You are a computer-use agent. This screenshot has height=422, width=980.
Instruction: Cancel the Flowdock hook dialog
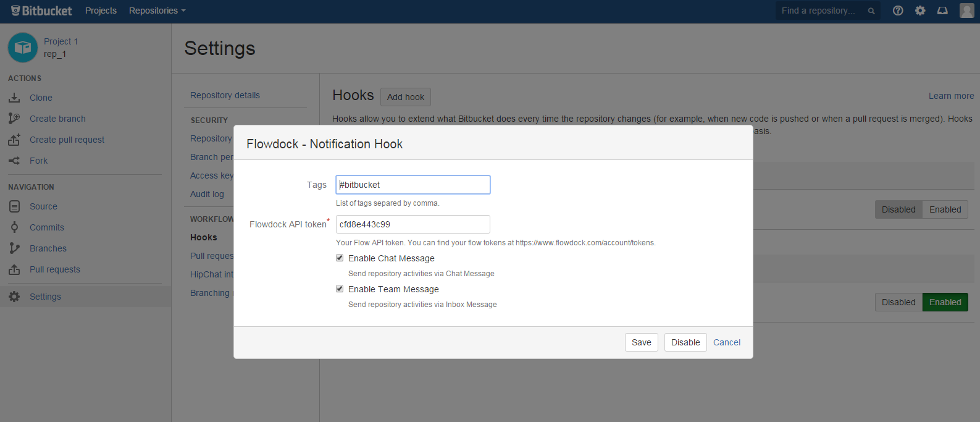point(727,342)
